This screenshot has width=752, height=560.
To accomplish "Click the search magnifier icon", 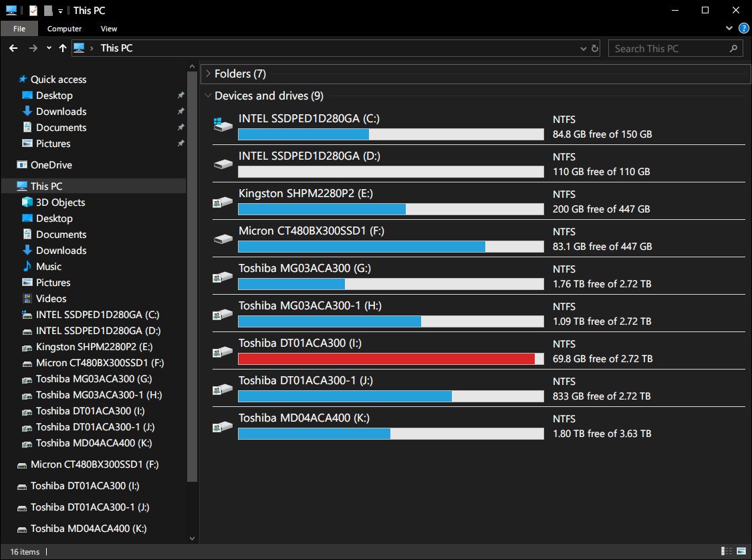I will pos(733,48).
